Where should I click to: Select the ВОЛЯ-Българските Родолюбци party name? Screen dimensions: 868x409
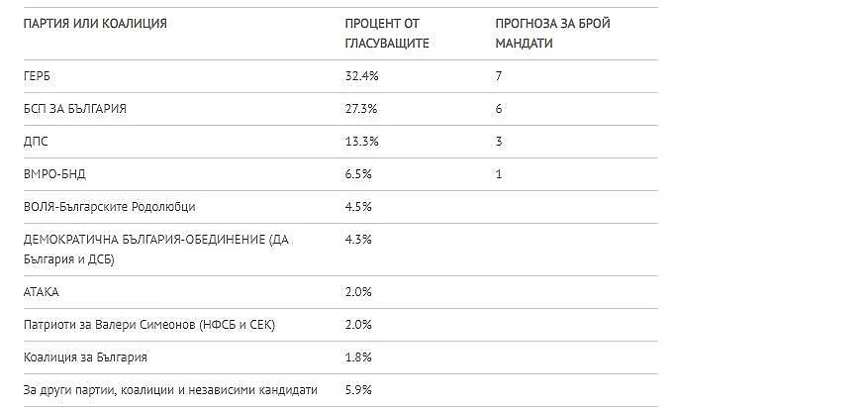tap(109, 207)
